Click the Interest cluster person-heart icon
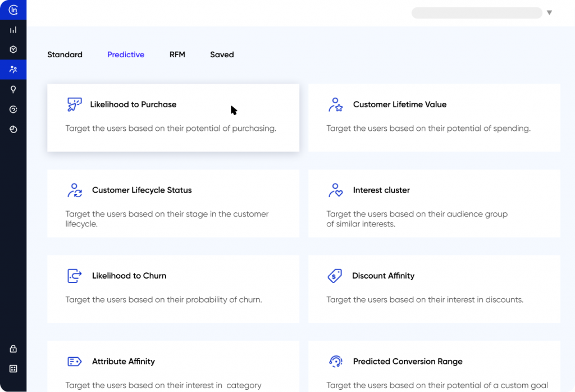575x392 pixels. (x=335, y=190)
